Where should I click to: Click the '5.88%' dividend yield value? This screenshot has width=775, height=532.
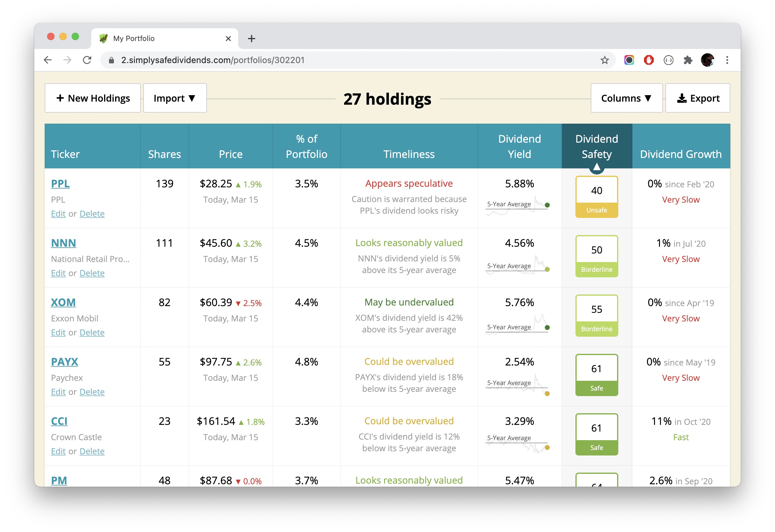coord(519,184)
